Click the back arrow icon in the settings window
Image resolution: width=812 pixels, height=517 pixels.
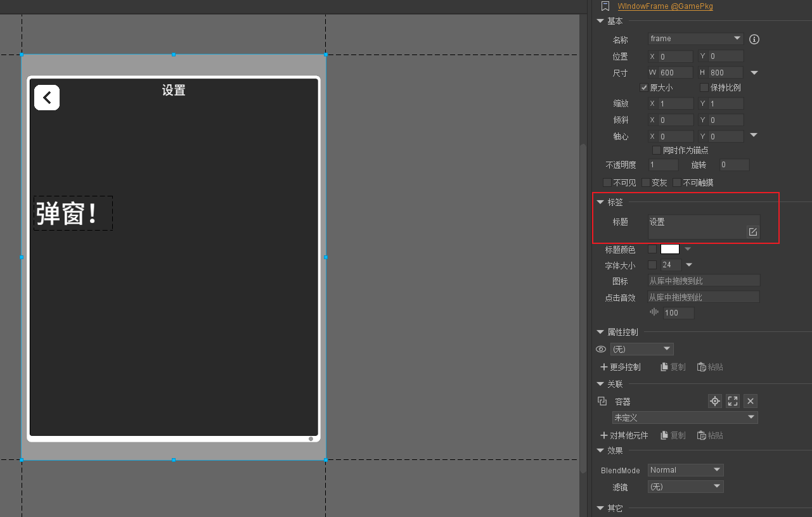click(47, 98)
